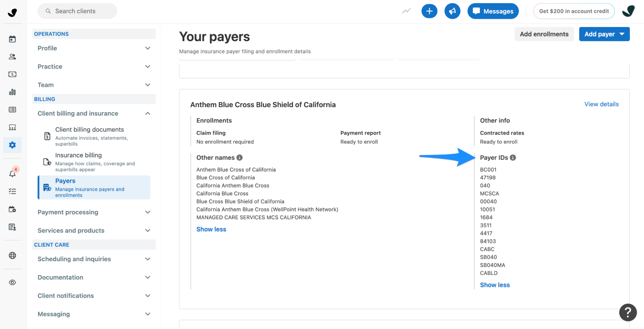Click payer ID CABLD
Viewport: 644px width, 329px height.
(x=488, y=273)
